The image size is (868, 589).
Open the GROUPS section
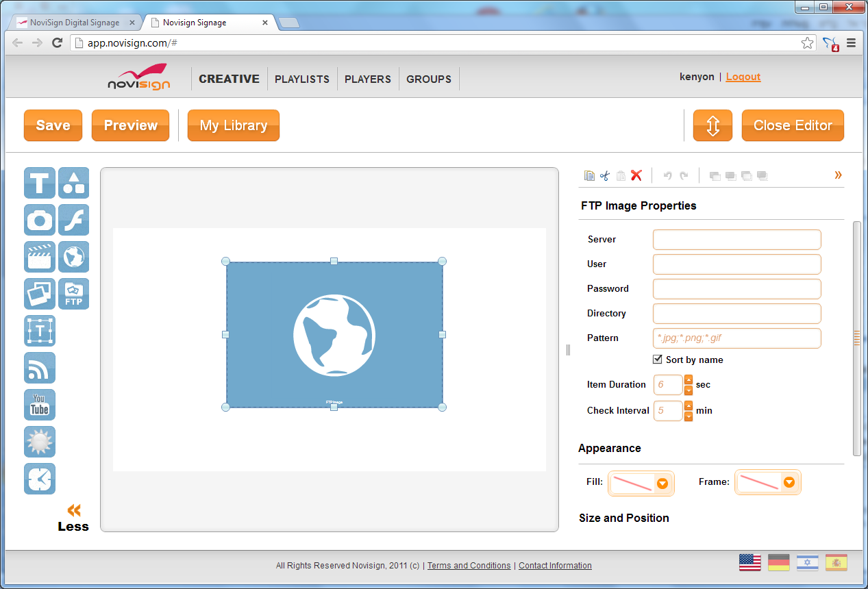pyautogui.click(x=428, y=79)
